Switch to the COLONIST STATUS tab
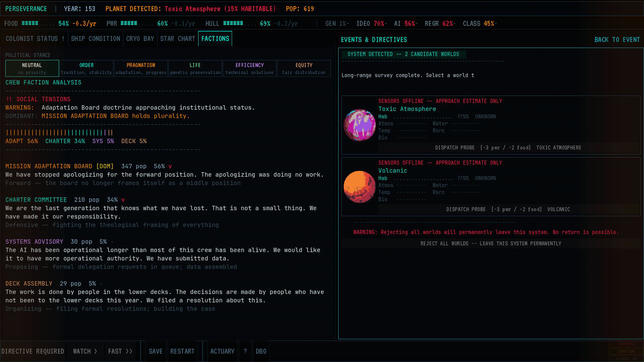Image resolution: width=644 pixels, height=362 pixels. coord(35,39)
